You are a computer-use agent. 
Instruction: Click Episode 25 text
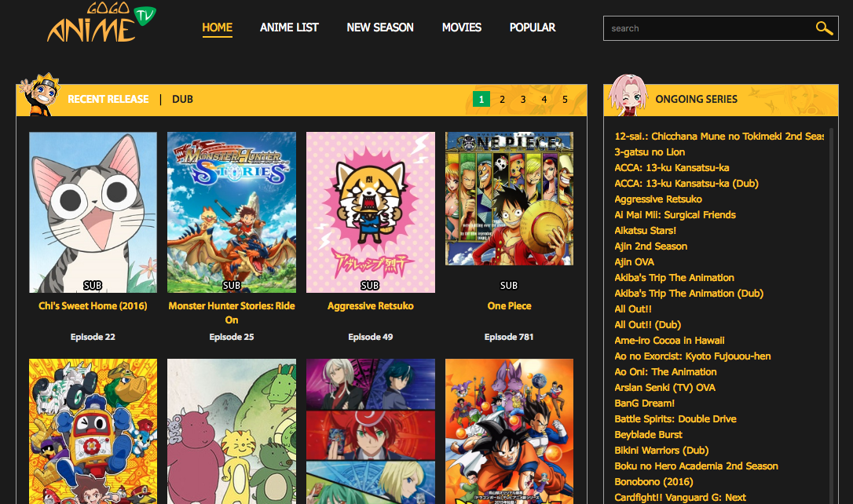tap(232, 337)
